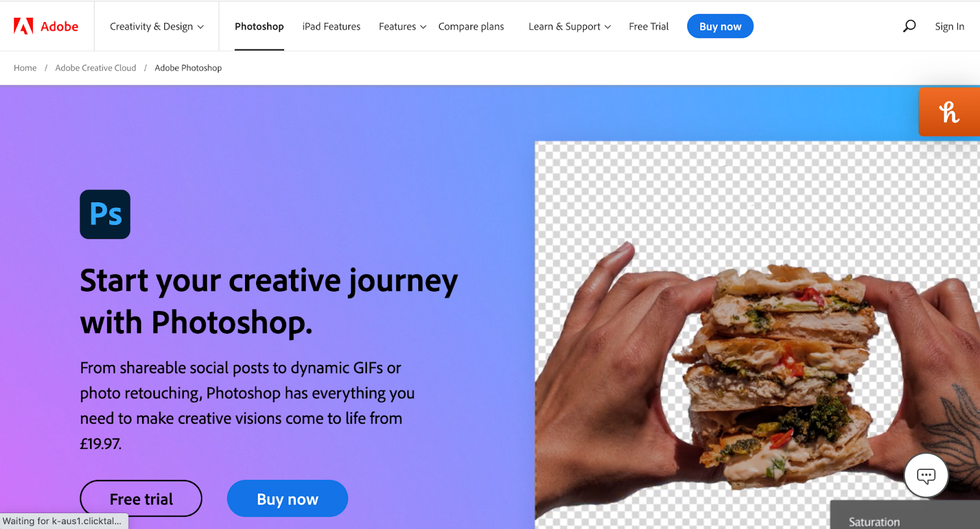The image size is (980, 529).
Task: Click the Photoshop Ps app icon
Action: click(105, 214)
